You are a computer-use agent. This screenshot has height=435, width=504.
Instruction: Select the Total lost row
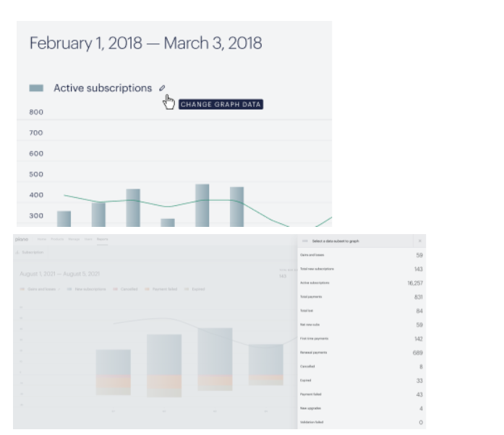(362, 311)
